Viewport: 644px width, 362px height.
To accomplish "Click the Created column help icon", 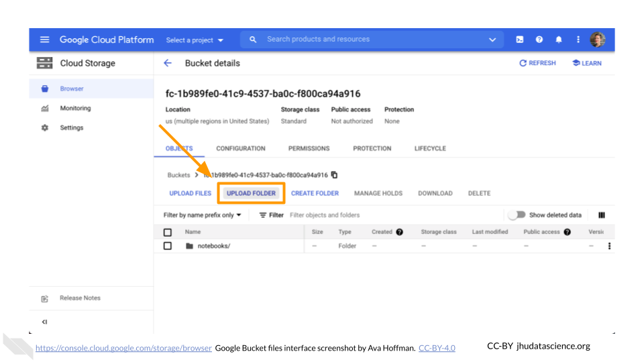I will (399, 232).
